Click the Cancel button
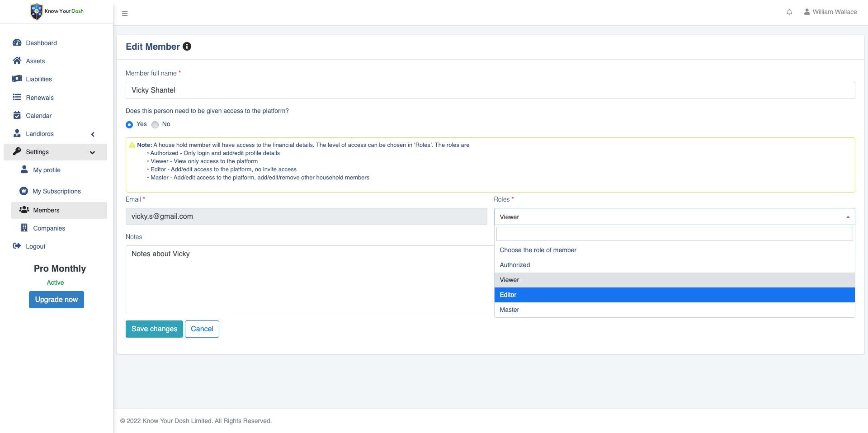The image size is (868, 433). click(x=202, y=329)
